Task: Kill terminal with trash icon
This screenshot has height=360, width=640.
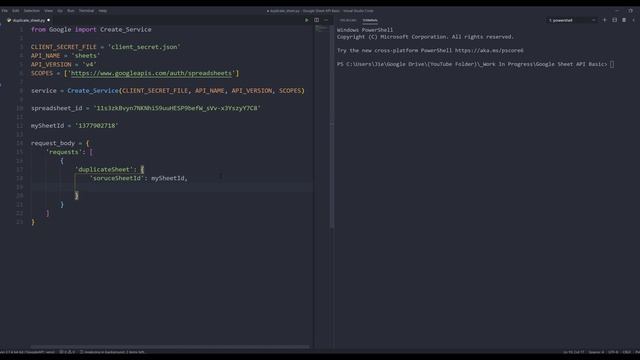Action: click(x=624, y=20)
